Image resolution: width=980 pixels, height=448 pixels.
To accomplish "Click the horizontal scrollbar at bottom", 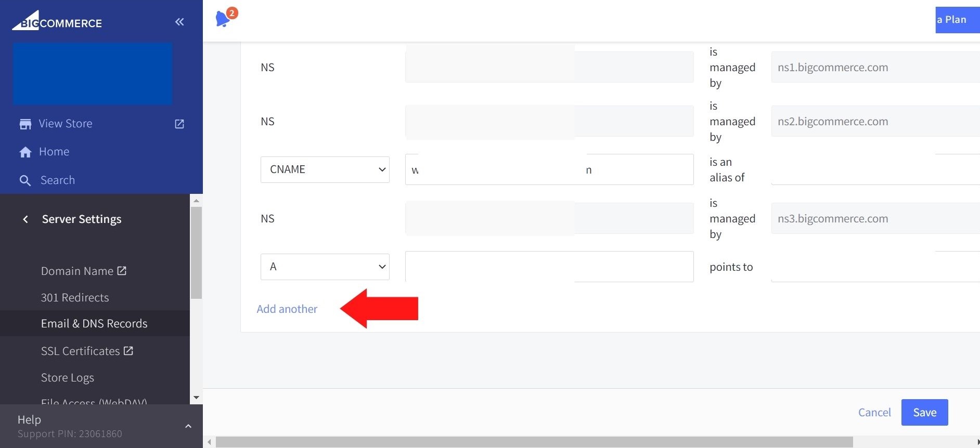I will point(534,442).
